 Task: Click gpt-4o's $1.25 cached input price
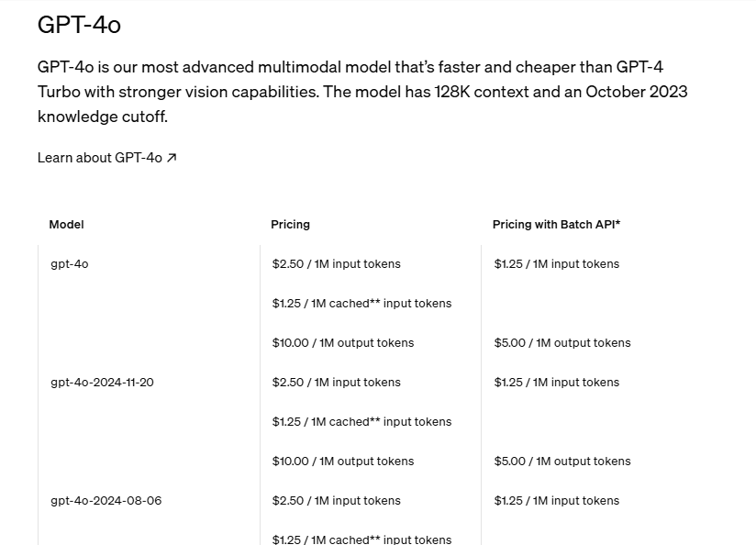[x=361, y=303]
